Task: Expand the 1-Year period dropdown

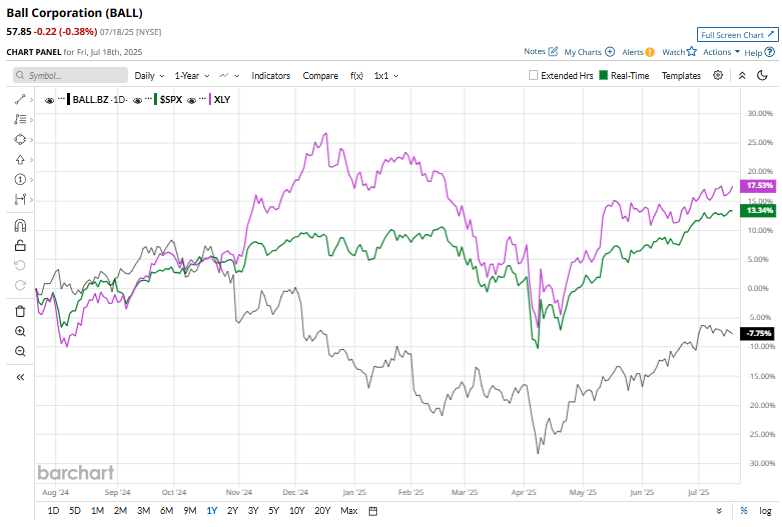Action: click(192, 76)
